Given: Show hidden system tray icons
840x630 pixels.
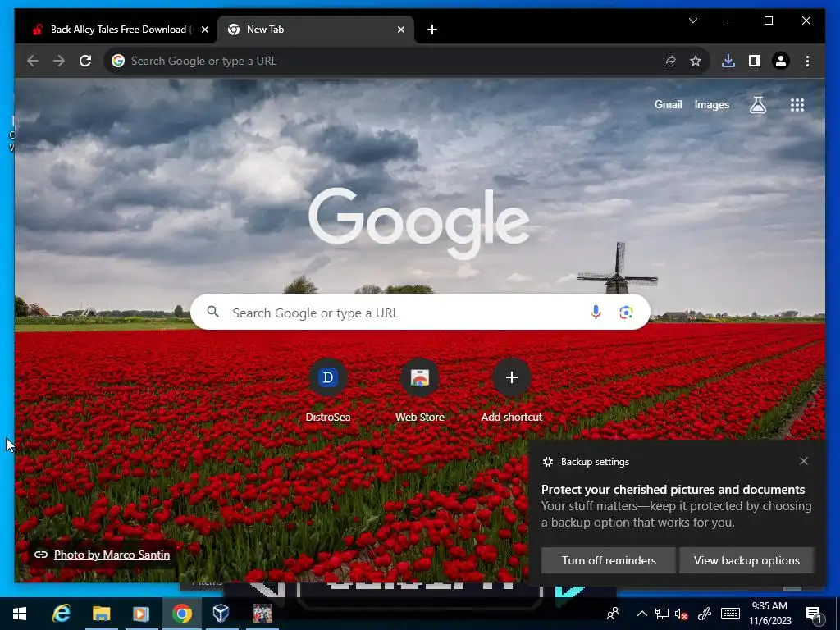Looking at the screenshot, I should [641, 614].
